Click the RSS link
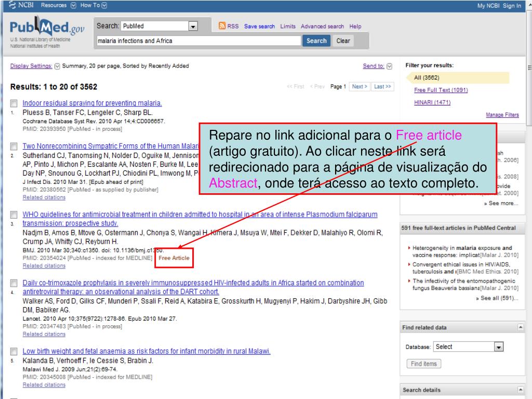The height and width of the screenshot is (399, 532). click(233, 26)
